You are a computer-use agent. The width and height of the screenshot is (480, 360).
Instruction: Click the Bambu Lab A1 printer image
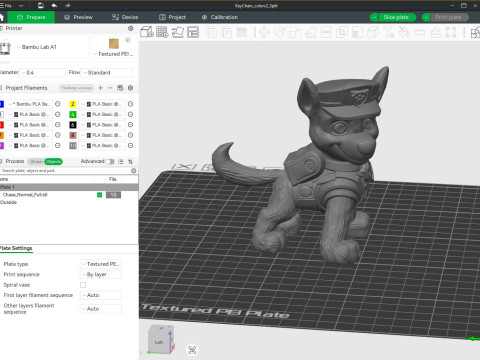pyautogui.click(x=5, y=47)
